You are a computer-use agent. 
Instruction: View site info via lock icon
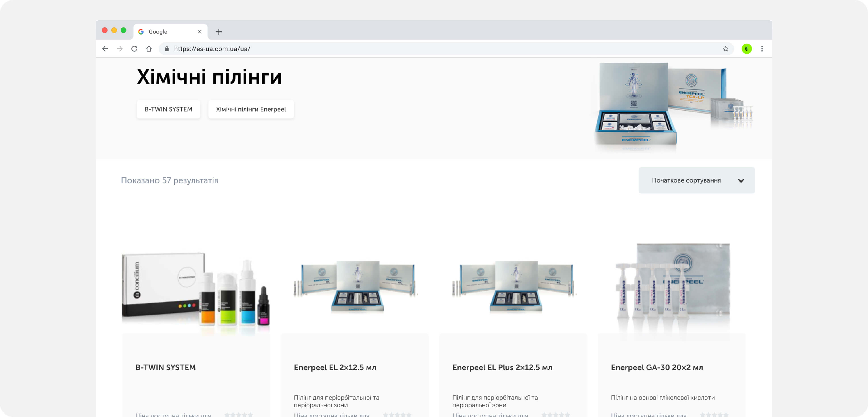[x=167, y=49]
